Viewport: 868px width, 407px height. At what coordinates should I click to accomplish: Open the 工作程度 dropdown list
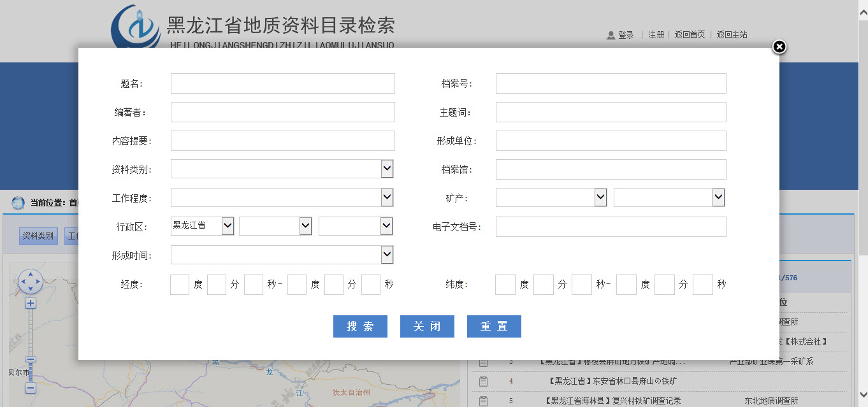(x=387, y=197)
